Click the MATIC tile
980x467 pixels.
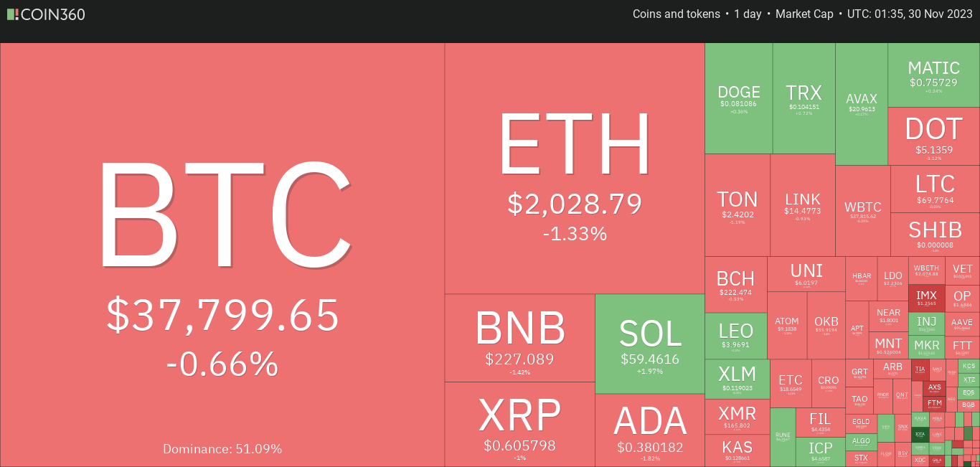(933, 75)
